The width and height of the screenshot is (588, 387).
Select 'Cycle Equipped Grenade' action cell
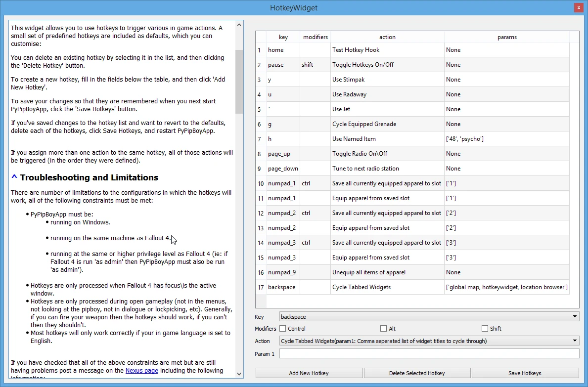click(387, 124)
